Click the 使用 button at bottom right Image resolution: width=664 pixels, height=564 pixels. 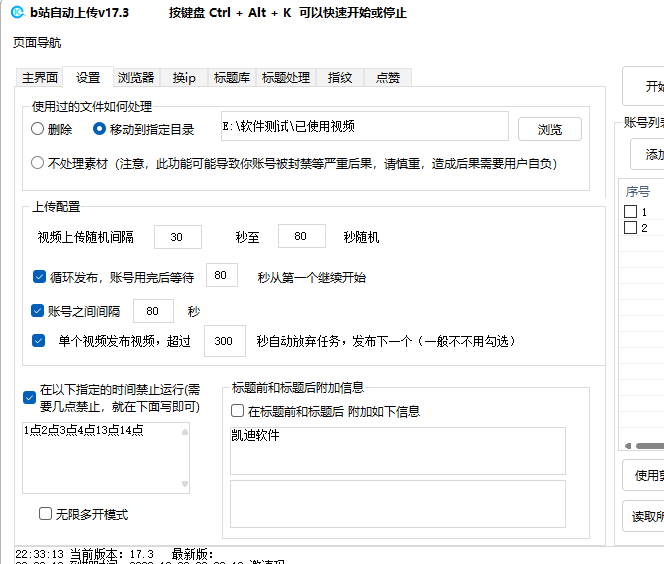[643, 475]
